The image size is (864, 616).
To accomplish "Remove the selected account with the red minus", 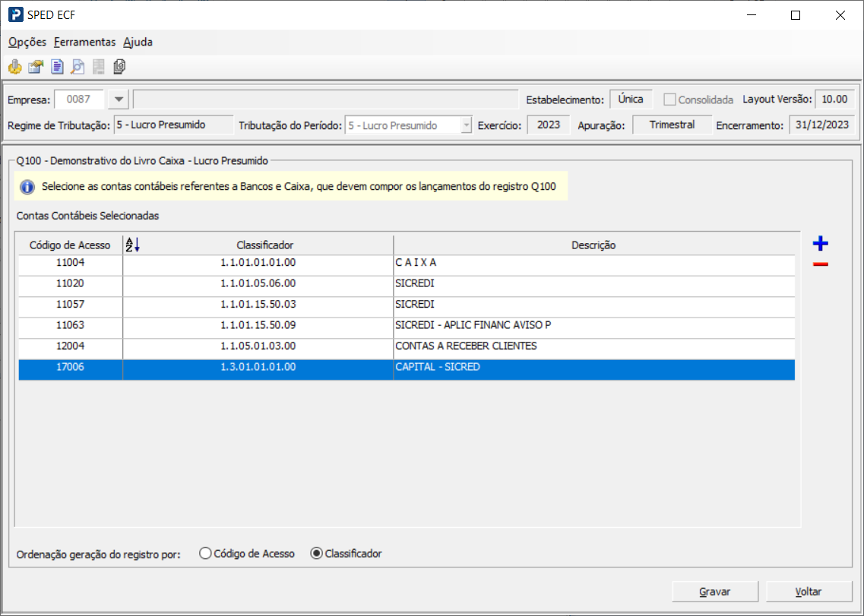I will (x=821, y=264).
